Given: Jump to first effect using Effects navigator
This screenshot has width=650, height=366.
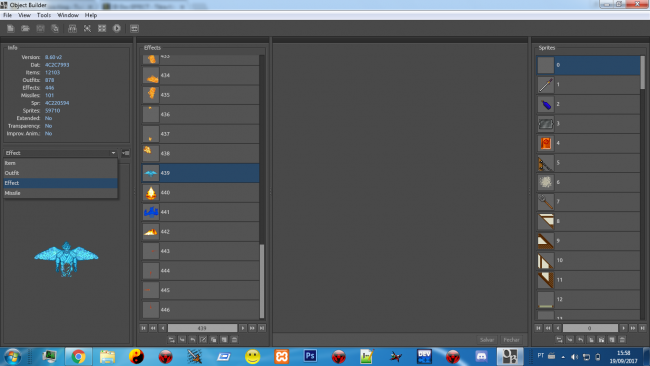Looking at the screenshot, I should click(143, 328).
